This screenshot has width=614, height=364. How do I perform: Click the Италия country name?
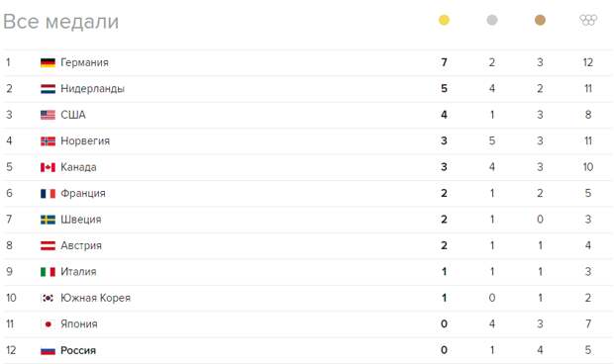(78, 272)
